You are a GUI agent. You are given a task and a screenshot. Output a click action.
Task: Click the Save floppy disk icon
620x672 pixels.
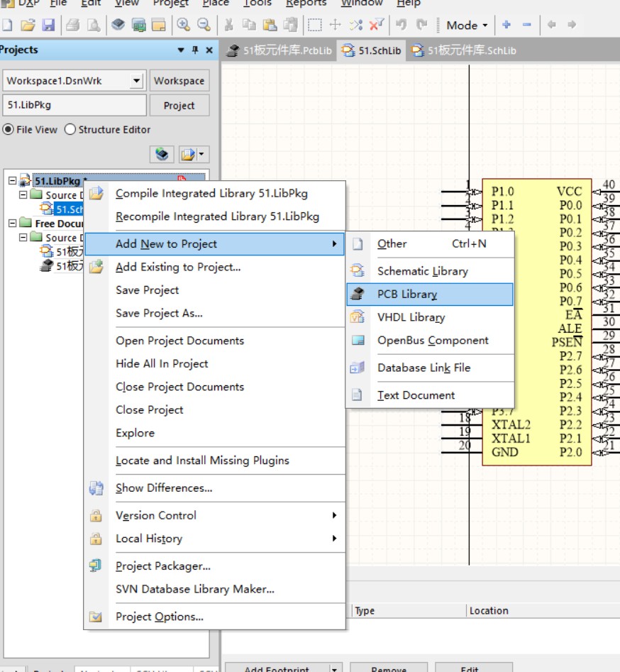point(48,25)
